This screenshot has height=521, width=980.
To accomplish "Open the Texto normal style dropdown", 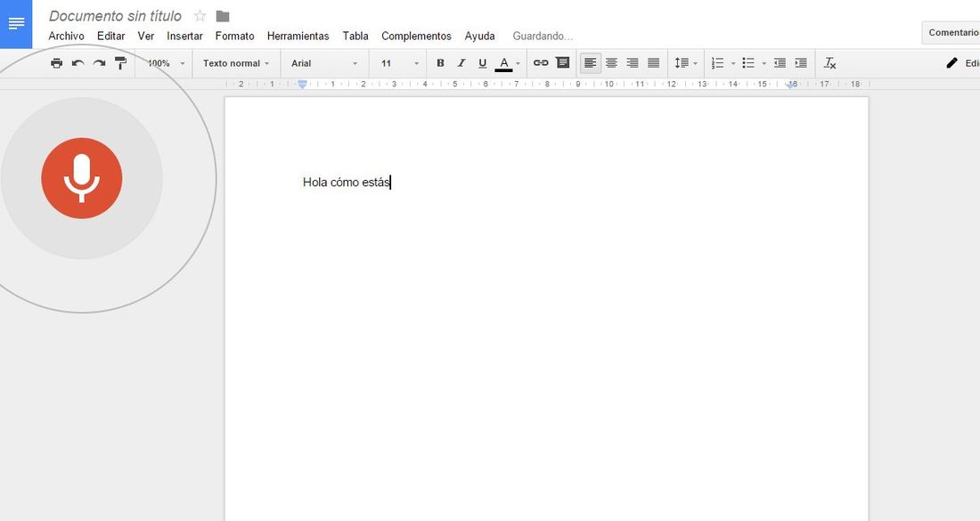I will (x=235, y=63).
